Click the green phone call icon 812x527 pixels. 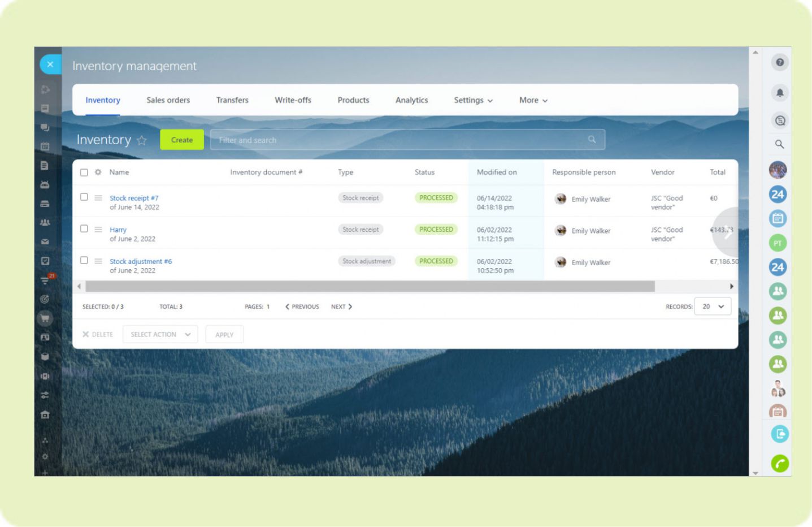[780, 464]
